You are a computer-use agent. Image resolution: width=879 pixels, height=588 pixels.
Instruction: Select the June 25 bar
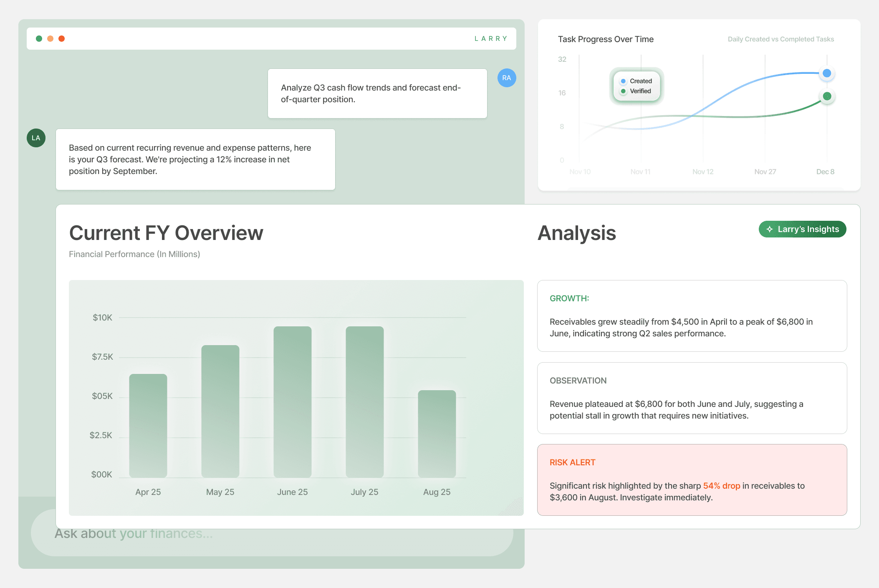click(293, 402)
